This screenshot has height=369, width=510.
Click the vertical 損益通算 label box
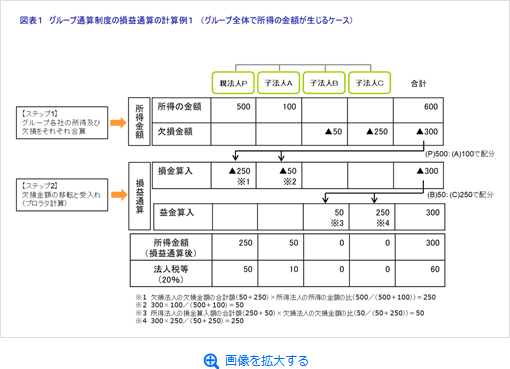140,196
